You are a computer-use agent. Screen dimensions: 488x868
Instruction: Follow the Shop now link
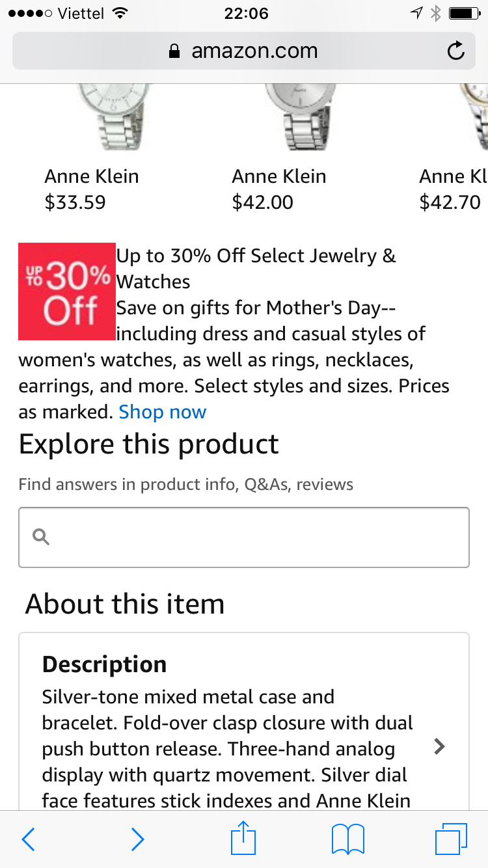(x=163, y=412)
